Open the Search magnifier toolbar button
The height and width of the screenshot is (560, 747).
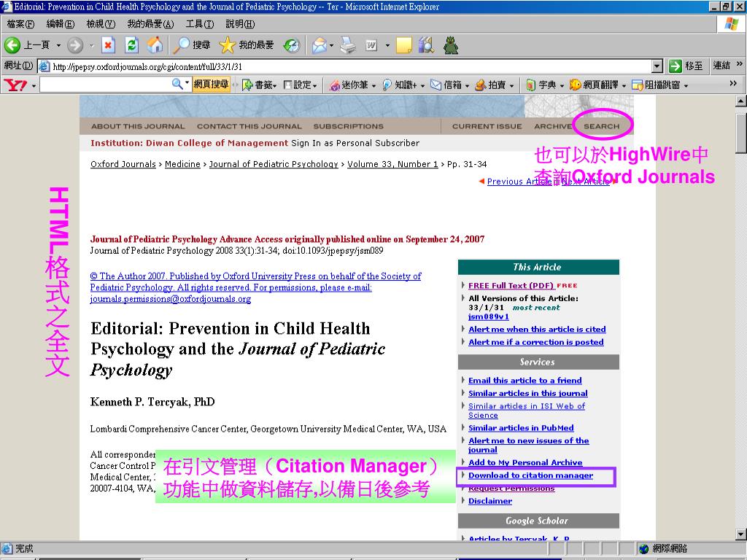(191, 45)
